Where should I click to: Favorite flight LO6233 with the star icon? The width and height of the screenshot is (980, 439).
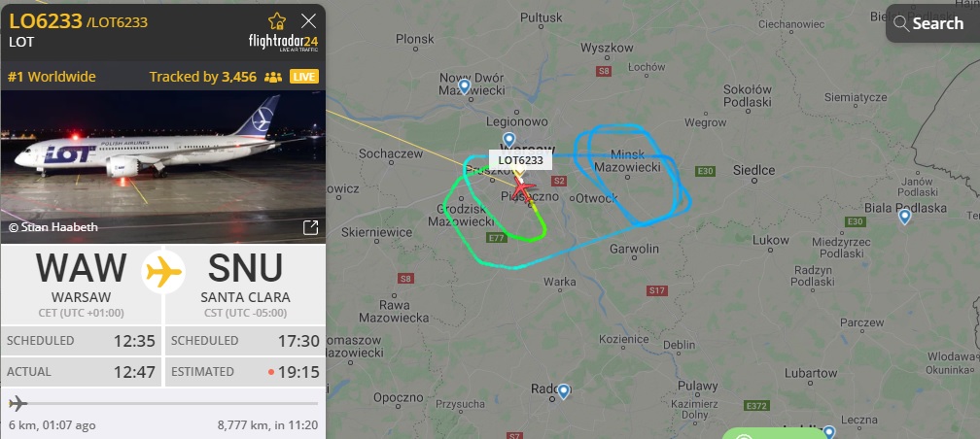pyautogui.click(x=277, y=21)
